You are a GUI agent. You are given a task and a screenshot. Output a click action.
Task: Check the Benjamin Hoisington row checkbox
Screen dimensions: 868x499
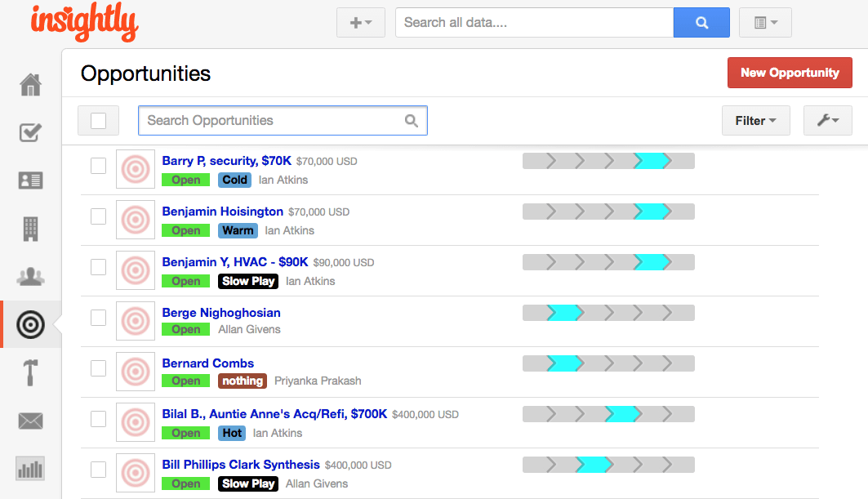[98, 216]
